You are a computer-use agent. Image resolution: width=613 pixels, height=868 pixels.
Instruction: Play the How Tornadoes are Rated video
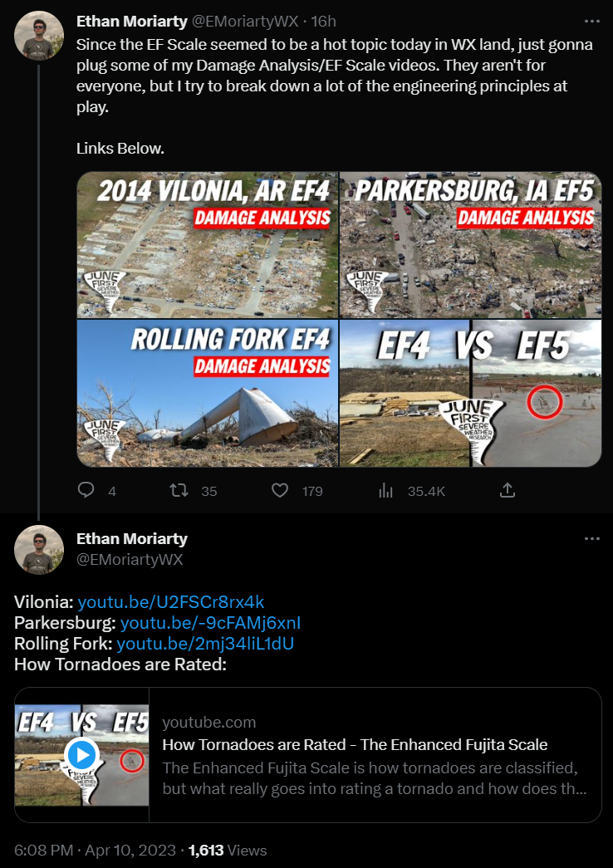(x=81, y=755)
